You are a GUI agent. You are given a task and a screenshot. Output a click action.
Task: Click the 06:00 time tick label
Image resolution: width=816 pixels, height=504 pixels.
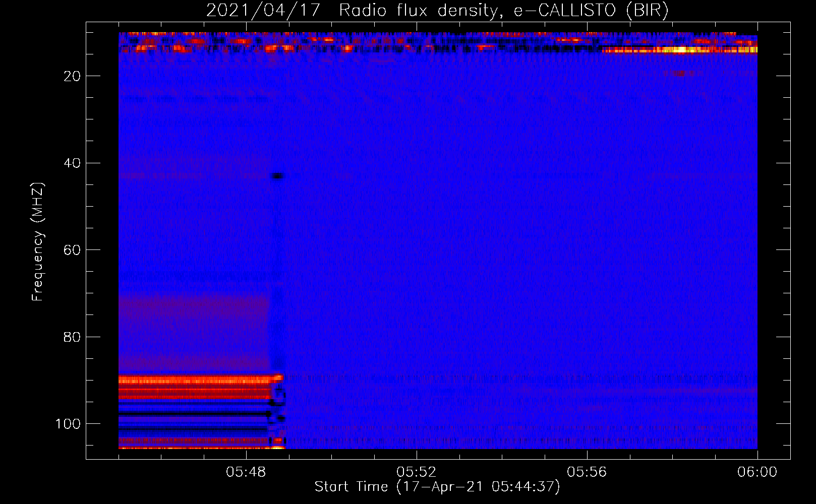(x=757, y=472)
